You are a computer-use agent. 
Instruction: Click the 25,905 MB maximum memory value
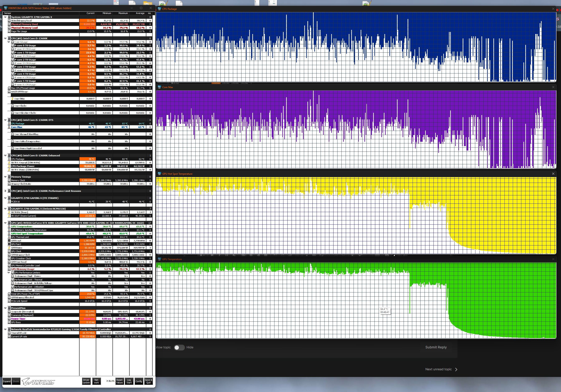pos(122,24)
